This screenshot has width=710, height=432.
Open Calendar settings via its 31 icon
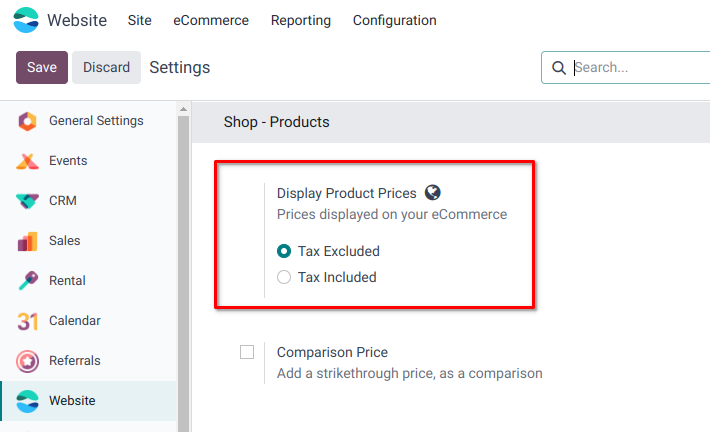point(28,321)
